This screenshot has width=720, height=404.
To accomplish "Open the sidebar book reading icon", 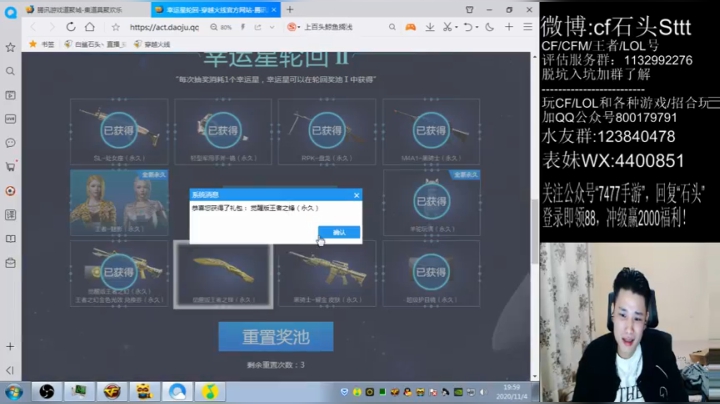I will pyautogui.click(x=10, y=239).
